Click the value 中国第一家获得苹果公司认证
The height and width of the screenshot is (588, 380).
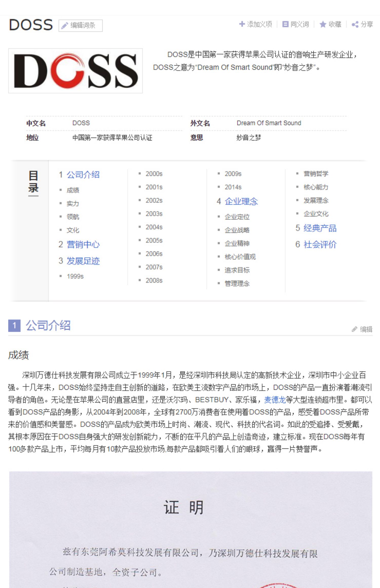pyautogui.click(x=112, y=138)
